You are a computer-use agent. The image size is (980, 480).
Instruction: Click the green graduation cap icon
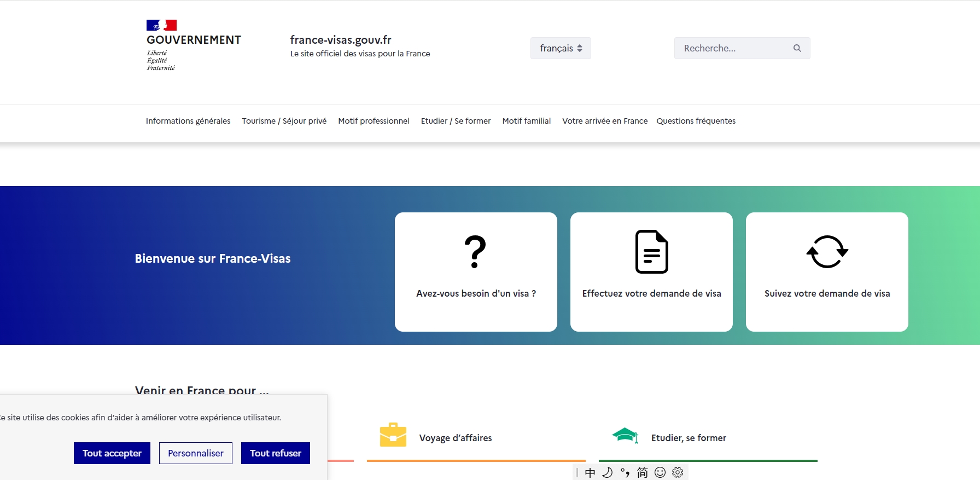pyautogui.click(x=625, y=436)
